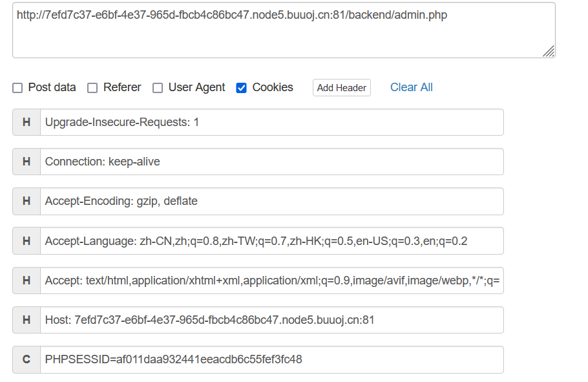588x382 pixels.
Task: Edit the PHPSESSID cookie value field
Action: pyautogui.click(x=271, y=359)
